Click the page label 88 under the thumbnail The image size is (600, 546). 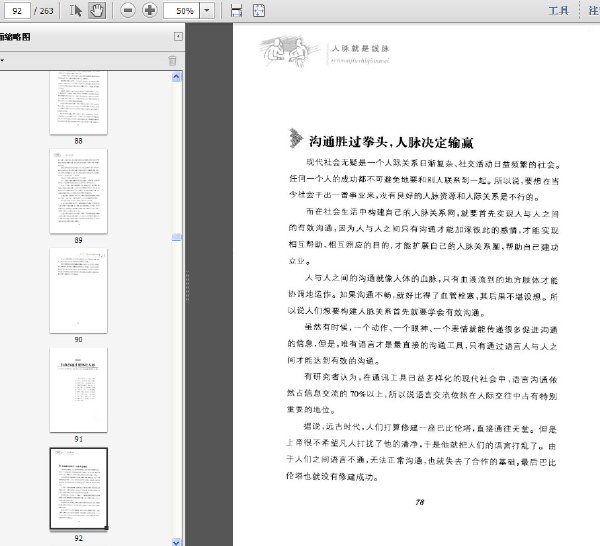pos(78,141)
